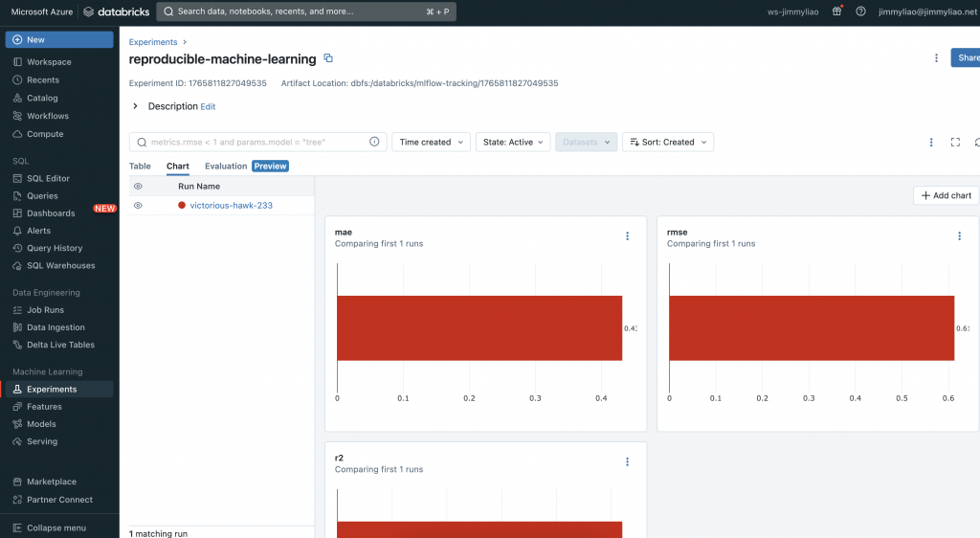Screen dimensions: 980x538
Task: Open the mae chart options menu
Action: [628, 236]
